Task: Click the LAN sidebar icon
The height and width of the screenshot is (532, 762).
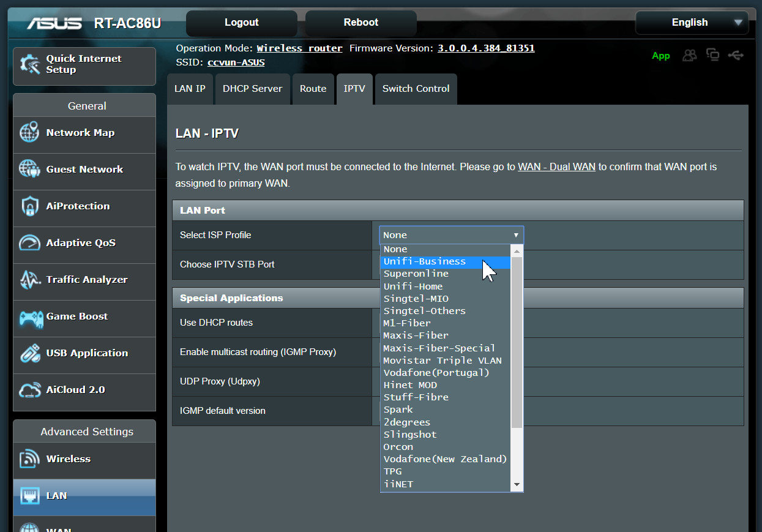Action: point(29,496)
